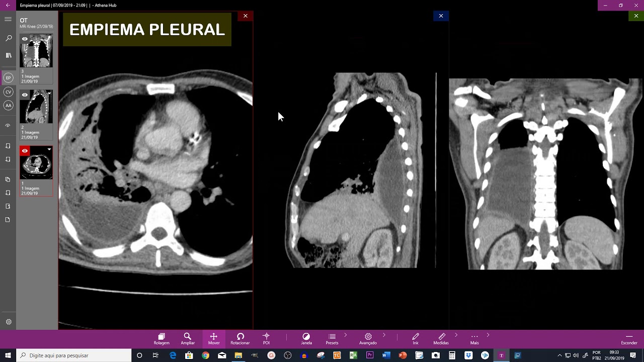Toggle the sidebar eye visibility icon
Image resolution: width=644 pixels, height=362 pixels.
[x=8, y=126]
